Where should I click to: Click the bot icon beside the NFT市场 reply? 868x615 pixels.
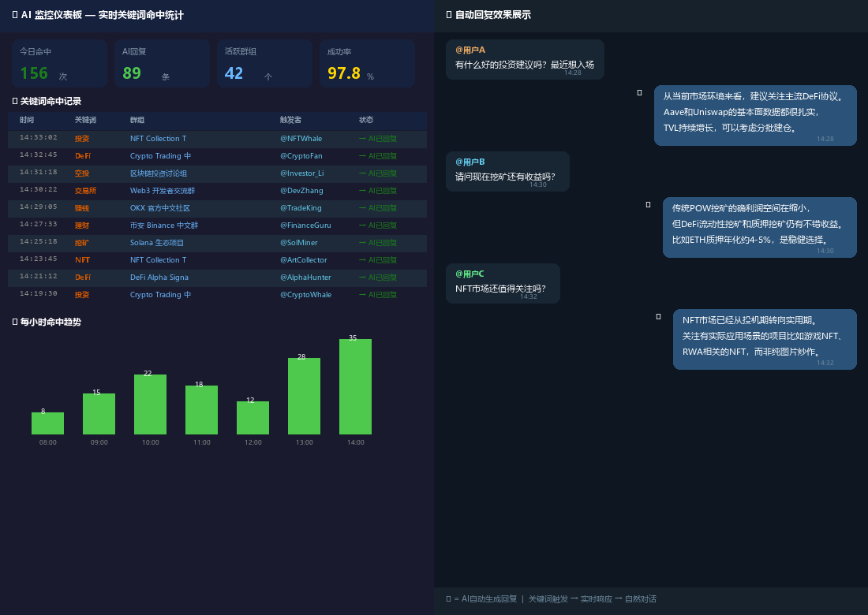658,317
